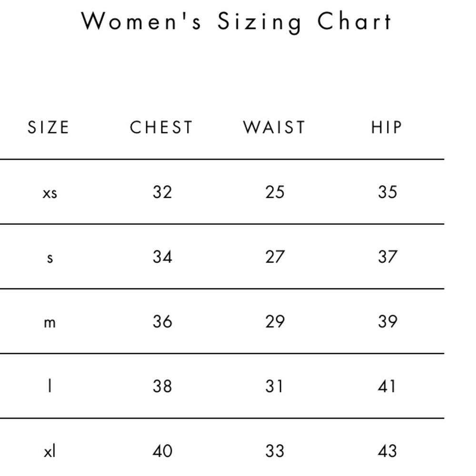Viewport: 476px width, 476px height.
Task: Click the xl size row label
Action: (x=50, y=451)
